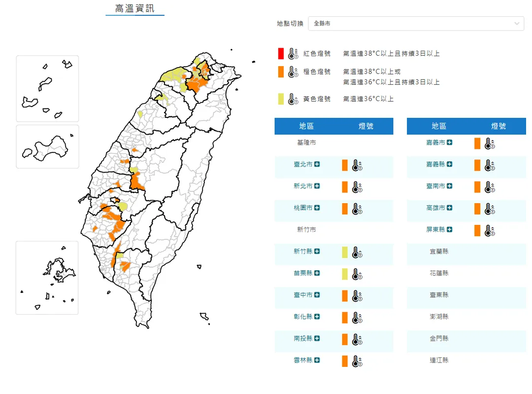
Task: Select the 宜蘭縣 table row text
Action: 439,251
